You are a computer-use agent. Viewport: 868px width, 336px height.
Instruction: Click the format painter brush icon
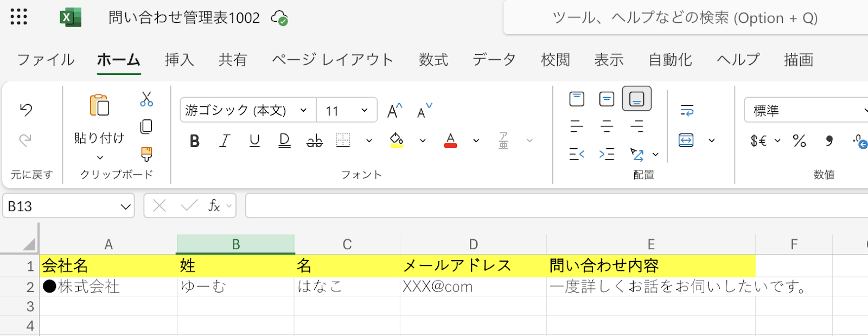click(x=146, y=155)
